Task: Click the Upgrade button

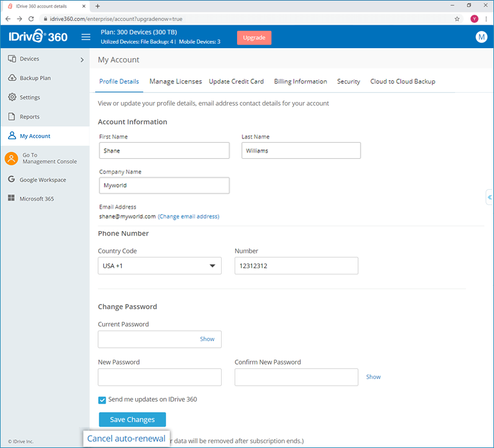Action: [x=254, y=38]
